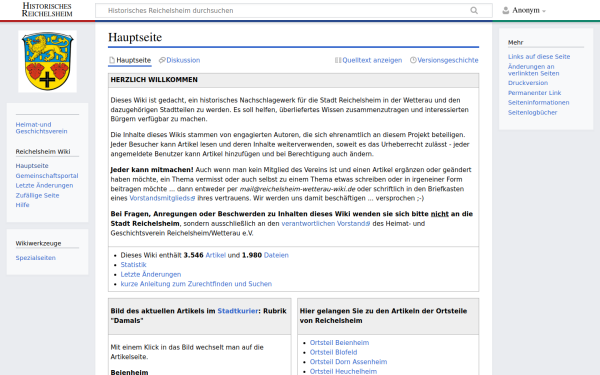Image resolution: width=600 pixels, height=375 pixels.
Task: Click the Hauptseite page title
Action: coord(135,37)
